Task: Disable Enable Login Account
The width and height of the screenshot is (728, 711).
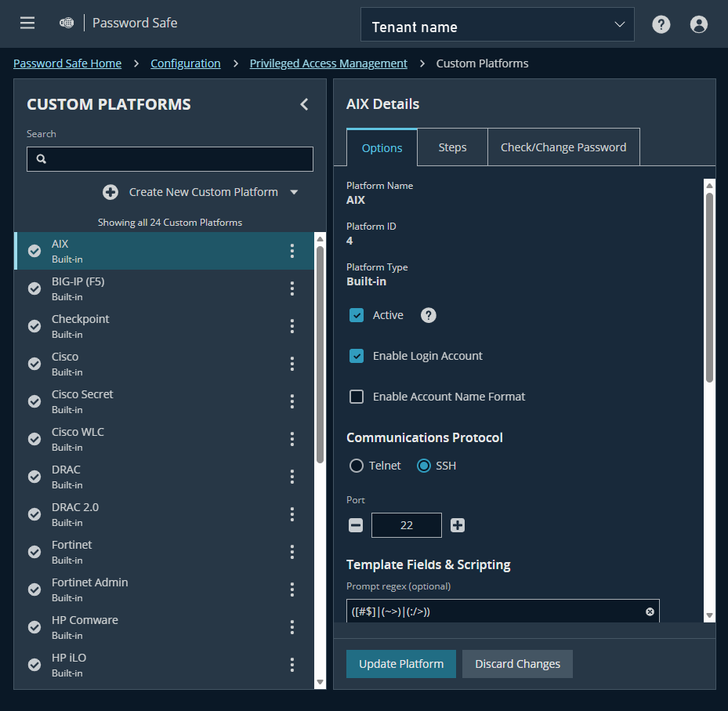Action: pyautogui.click(x=357, y=355)
